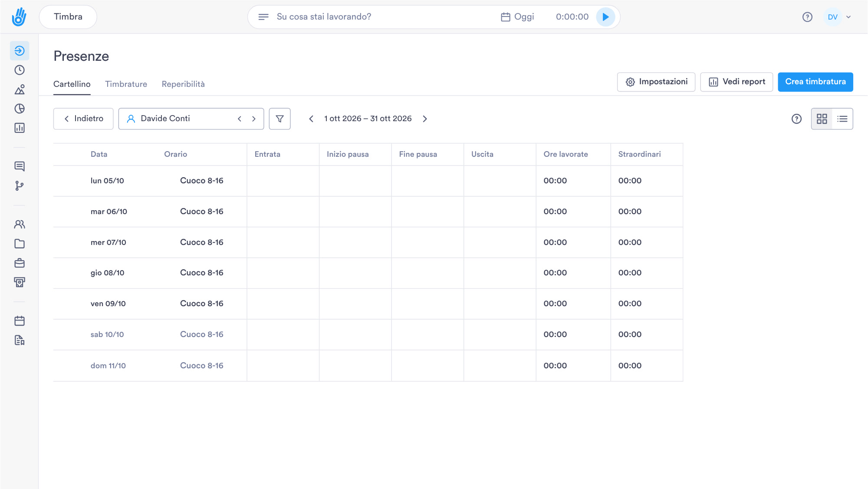Switch to grid view
This screenshot has width=868, height=489.
pos(822,119)
